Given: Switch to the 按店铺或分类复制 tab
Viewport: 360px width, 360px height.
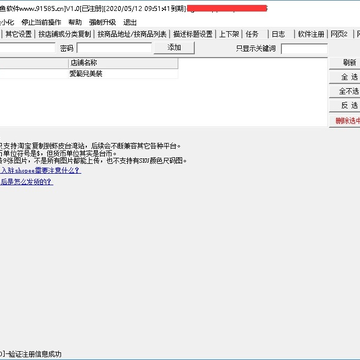Looking at the screenshot, I should point(65,34).
